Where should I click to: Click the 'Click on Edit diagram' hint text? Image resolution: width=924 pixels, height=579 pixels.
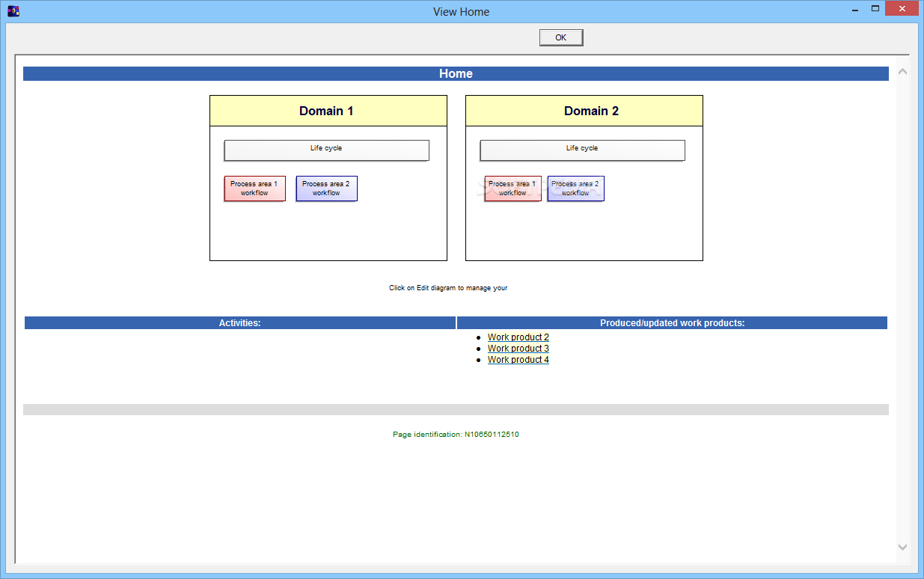pyautogui.click(x=448, y=288)
